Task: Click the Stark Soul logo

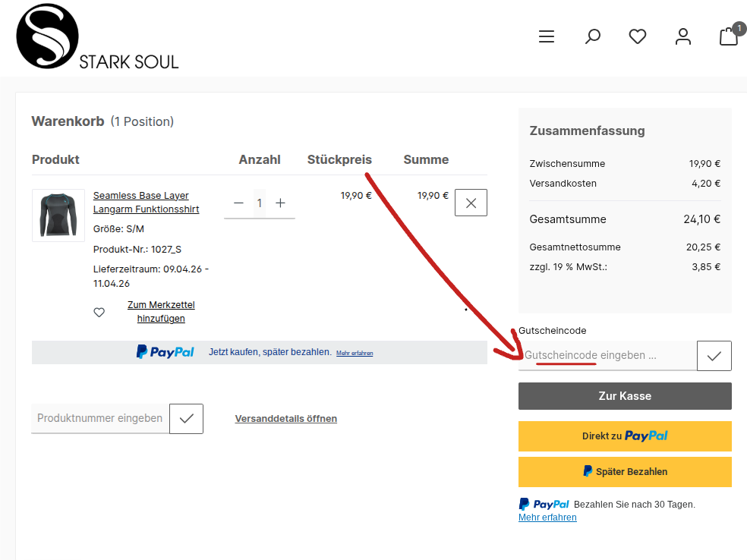Action: 97,37
